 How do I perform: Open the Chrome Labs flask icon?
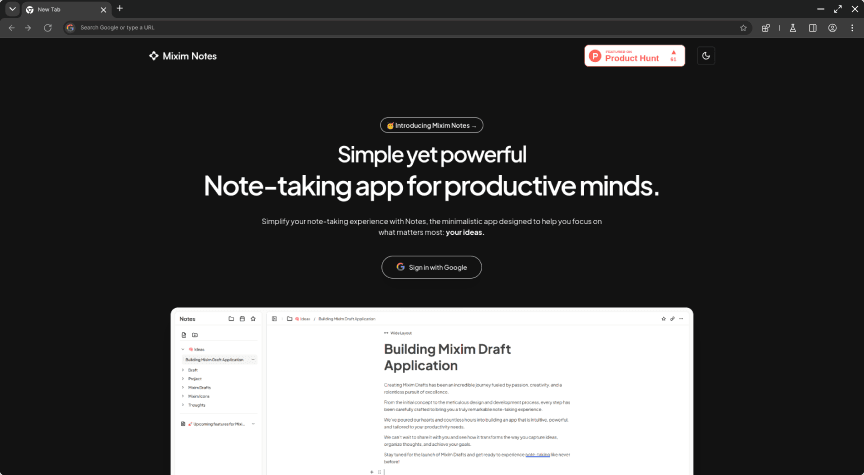(x=793, y=28)
